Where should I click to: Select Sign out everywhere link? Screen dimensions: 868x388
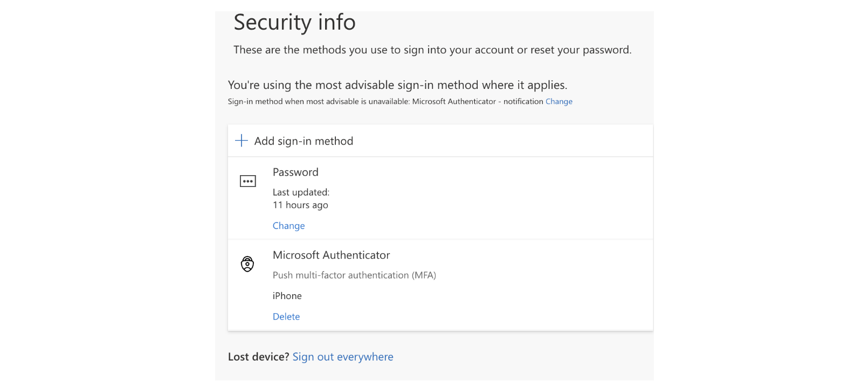pyautogui.click(x=343, y=357)
